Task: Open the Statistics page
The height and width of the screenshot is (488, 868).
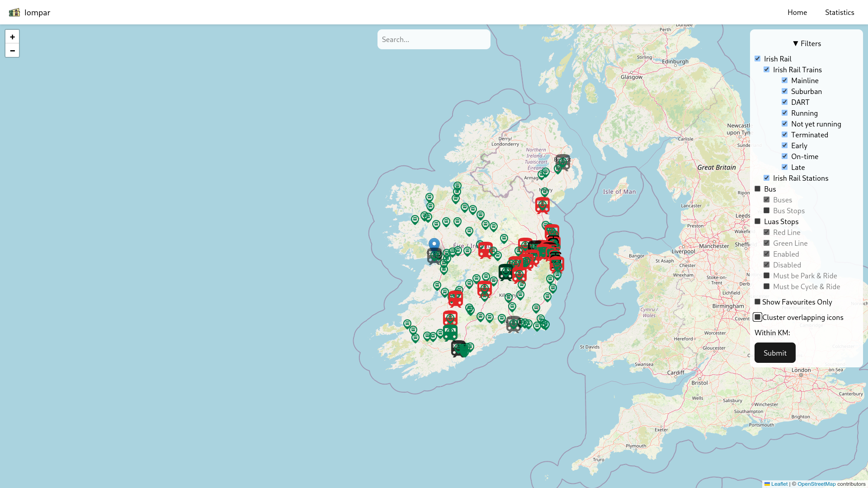Action: pos(840,12)
